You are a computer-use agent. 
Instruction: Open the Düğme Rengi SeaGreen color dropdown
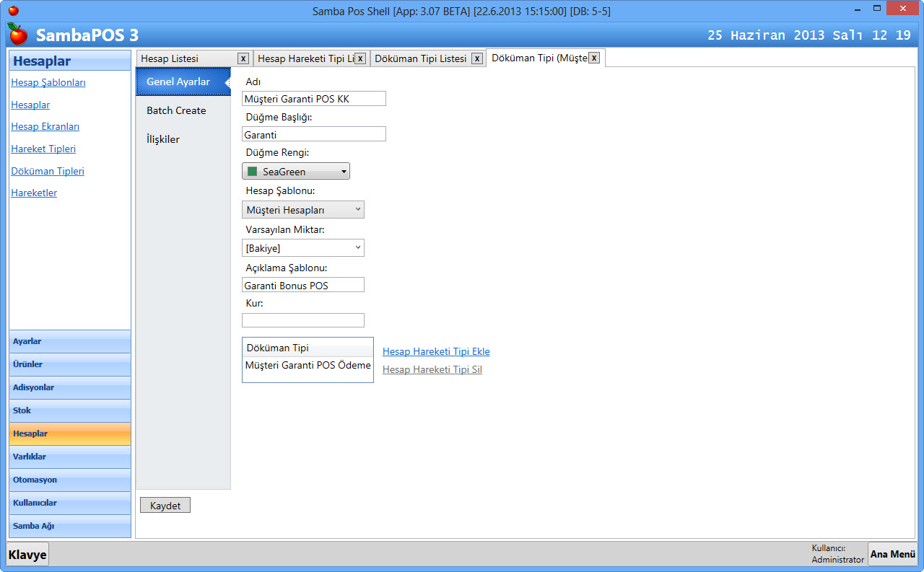296,172
